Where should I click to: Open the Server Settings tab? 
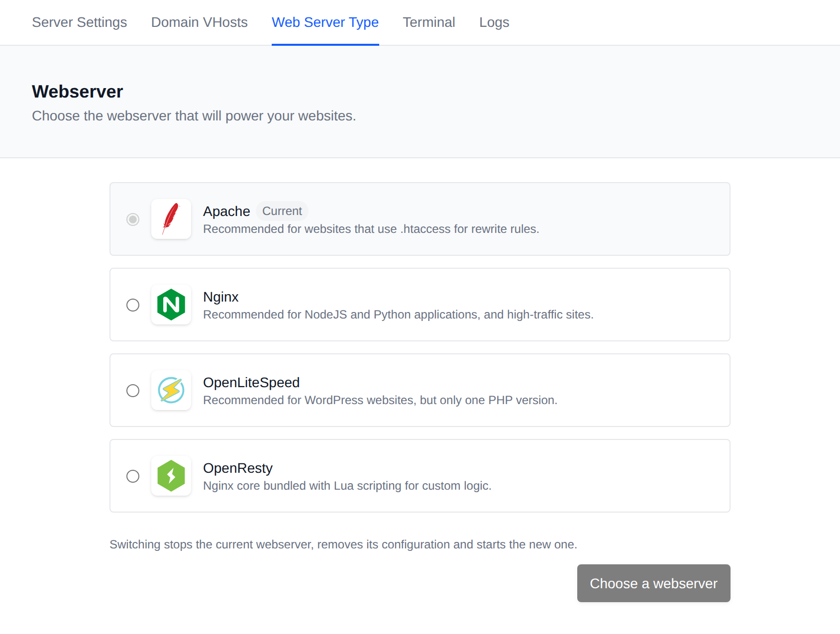tap(80, 22)
